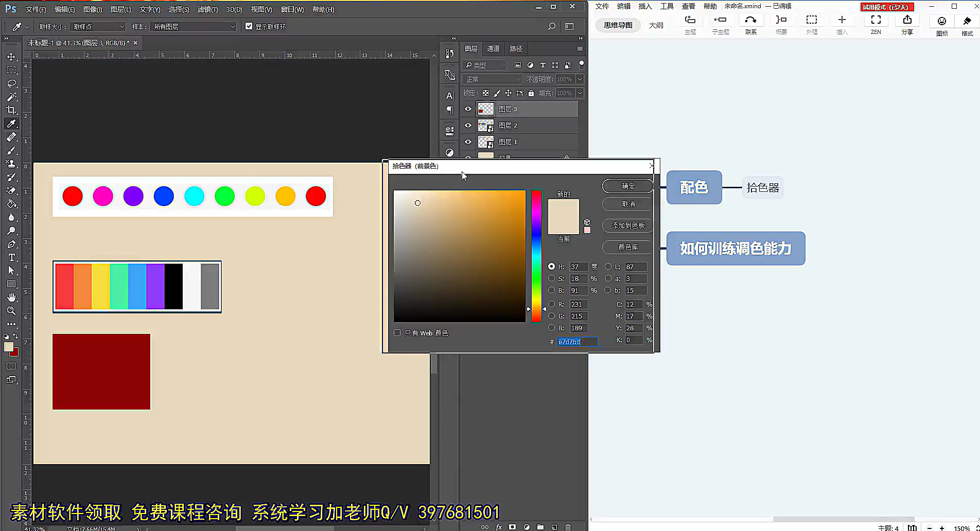This screenshot has height=531, width=980.
Task: Click the vertical hue spectrum slider
Action: point(536,256)
